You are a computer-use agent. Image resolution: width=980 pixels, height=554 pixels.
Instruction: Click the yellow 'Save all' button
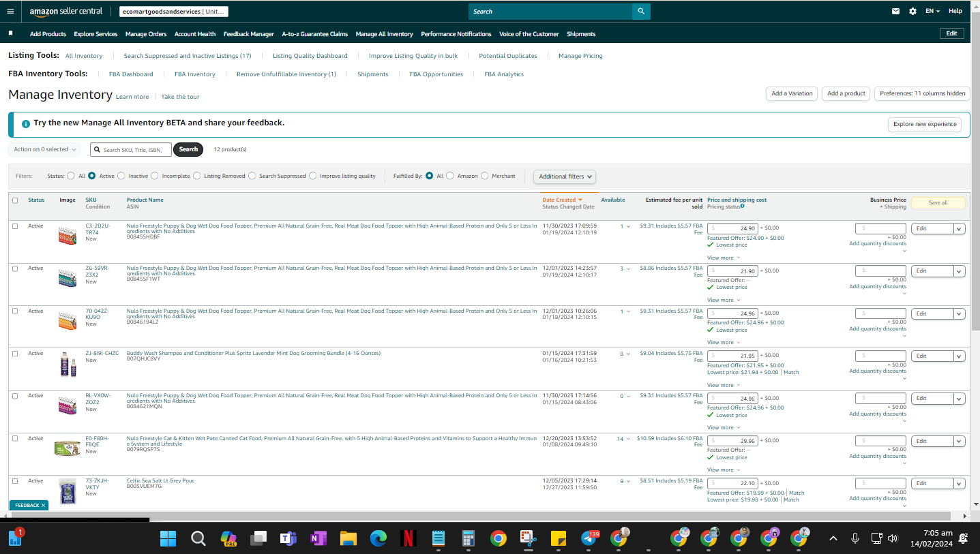(938, 202)
